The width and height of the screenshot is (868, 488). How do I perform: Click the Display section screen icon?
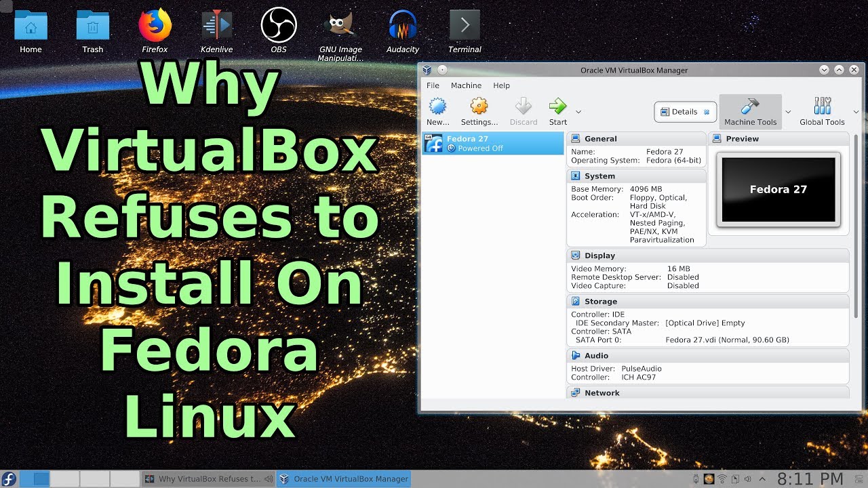point(576,256)
